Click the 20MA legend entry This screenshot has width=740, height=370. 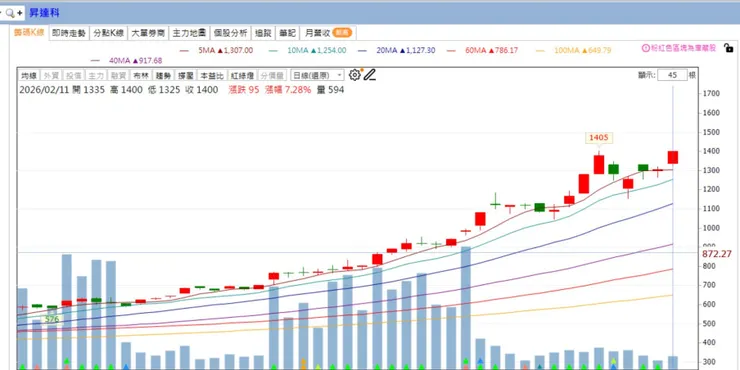[396, 50]
